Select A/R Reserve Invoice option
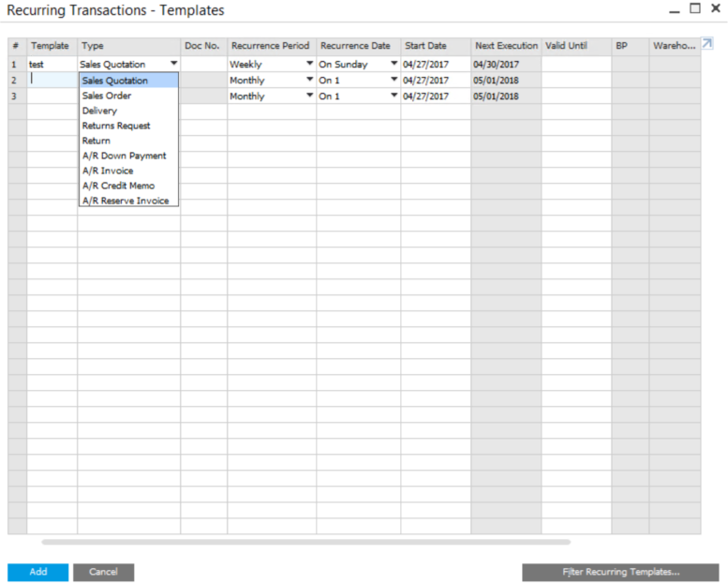This screenshot has height=585, width=728. point(126,201)
